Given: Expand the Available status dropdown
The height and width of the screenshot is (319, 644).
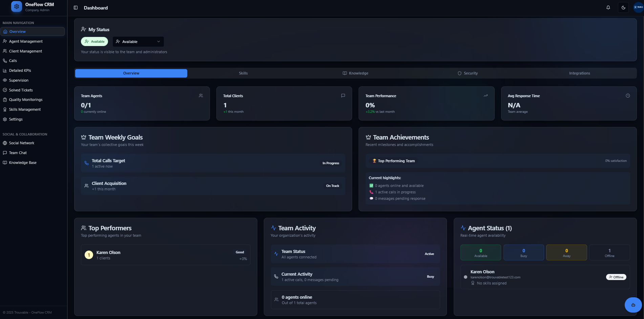Looking at the screenshot, I should pyautogui.click(x=138, y=41).
